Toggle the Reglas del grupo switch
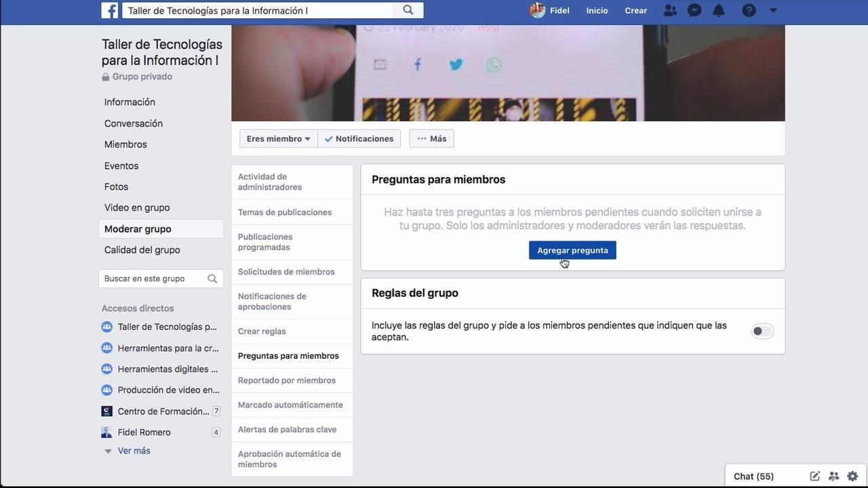The image size is (868, 488). (762, 331)
